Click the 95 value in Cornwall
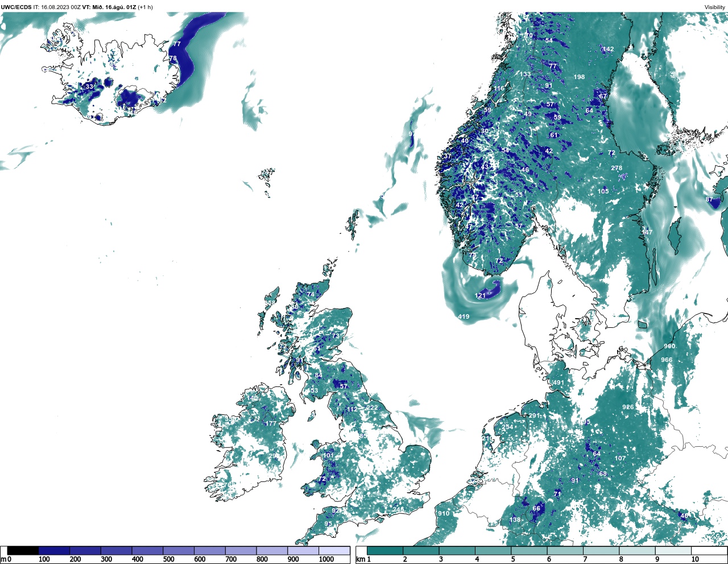This screenshot has width=728, height=564. point(328,524)
